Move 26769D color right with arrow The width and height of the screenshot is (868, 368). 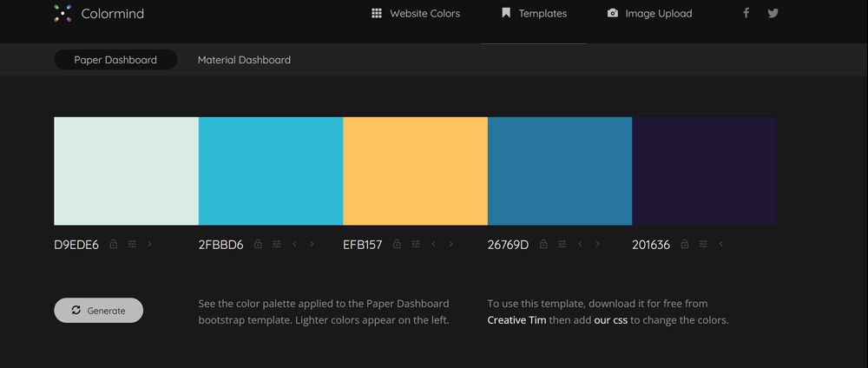pos(598,244)
